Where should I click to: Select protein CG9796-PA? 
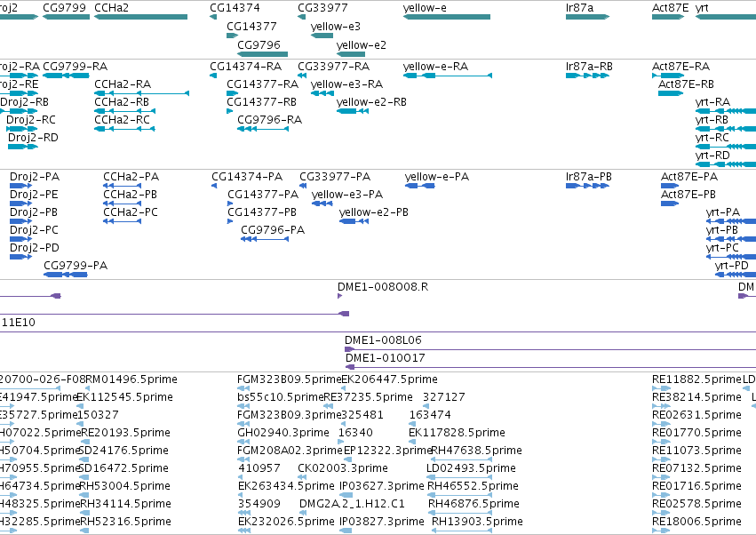[x=273, y=230]
